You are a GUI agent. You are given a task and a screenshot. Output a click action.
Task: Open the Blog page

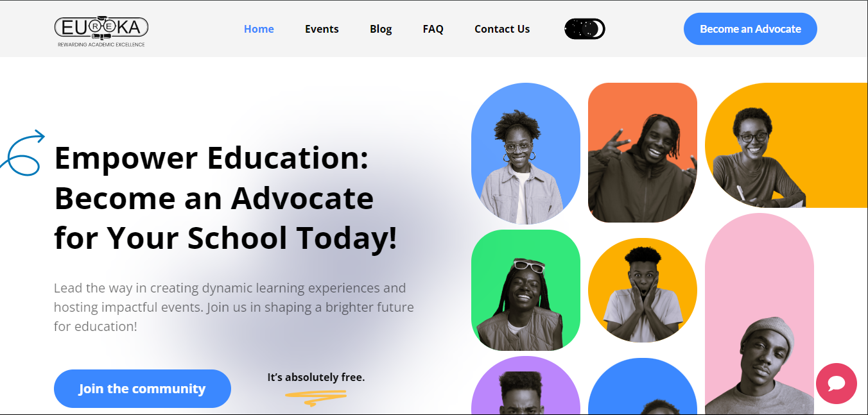(381, 29)
